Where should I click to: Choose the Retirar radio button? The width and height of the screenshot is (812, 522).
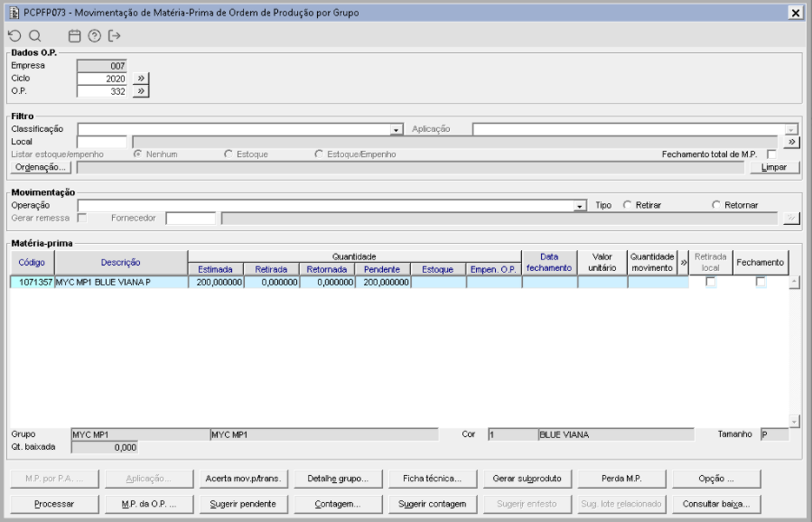(x=628, y=205)
